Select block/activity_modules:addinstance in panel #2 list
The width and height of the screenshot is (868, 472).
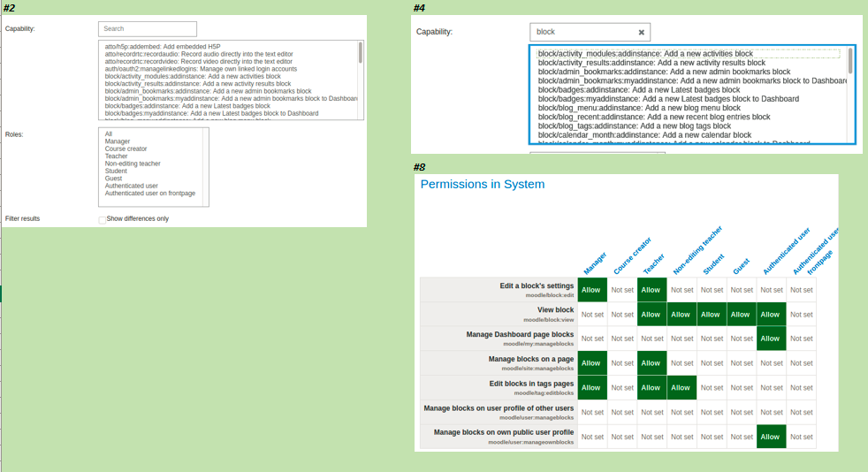tap(193, 76)
